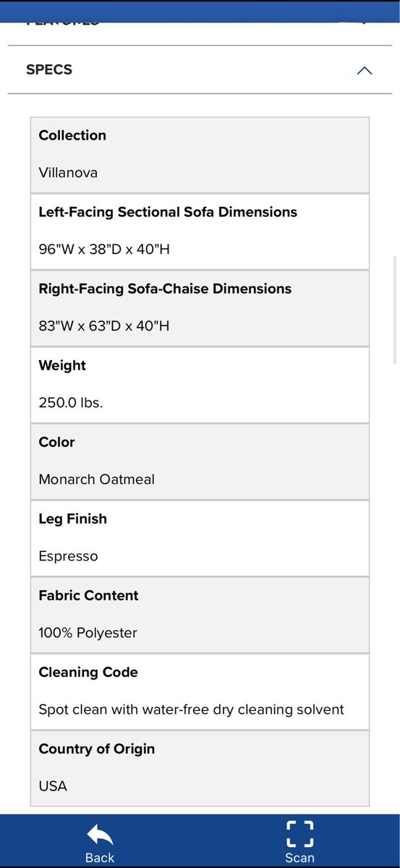Screen dimensions: 400x868
Task: Tap the Cleaning Code row
Action: pos(200,692)
